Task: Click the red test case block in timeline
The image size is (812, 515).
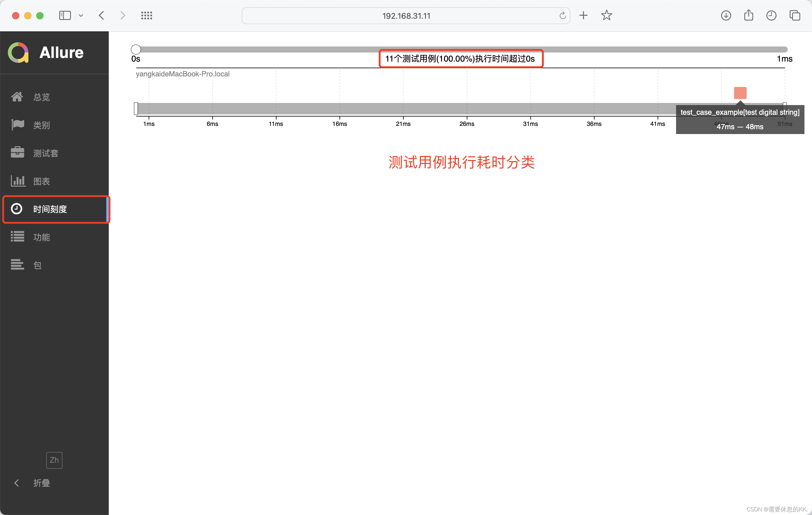Action: (740, 93)
